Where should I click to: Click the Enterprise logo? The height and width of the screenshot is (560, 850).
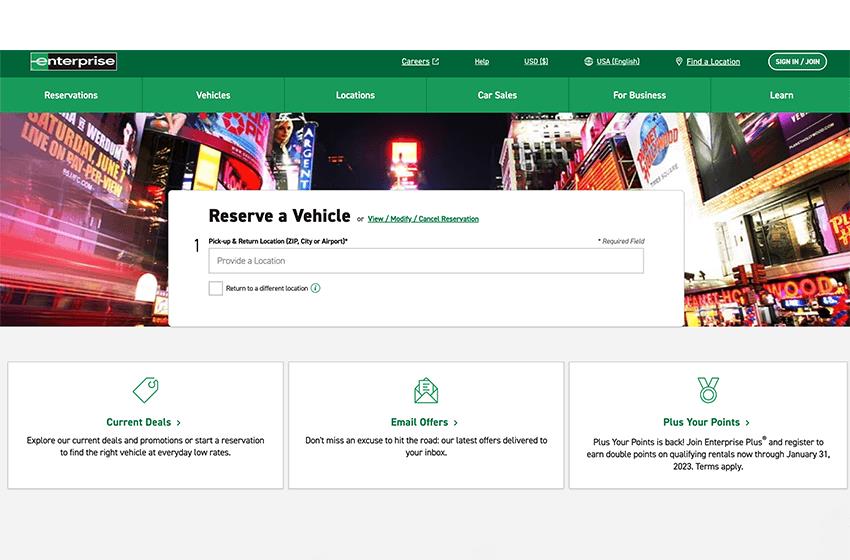[73, 62]
